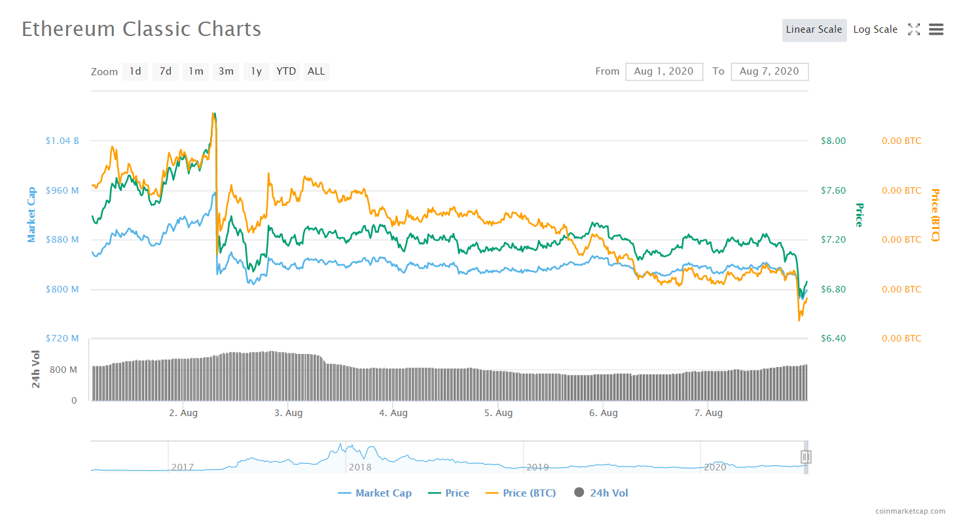
Task: View the full history with ALL
Action: (x=316, y=71)
